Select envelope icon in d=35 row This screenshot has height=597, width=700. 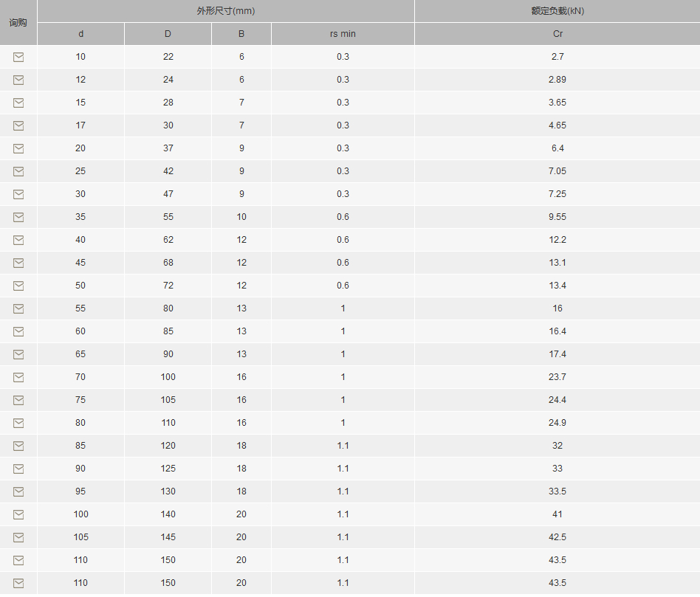(18, 217)
